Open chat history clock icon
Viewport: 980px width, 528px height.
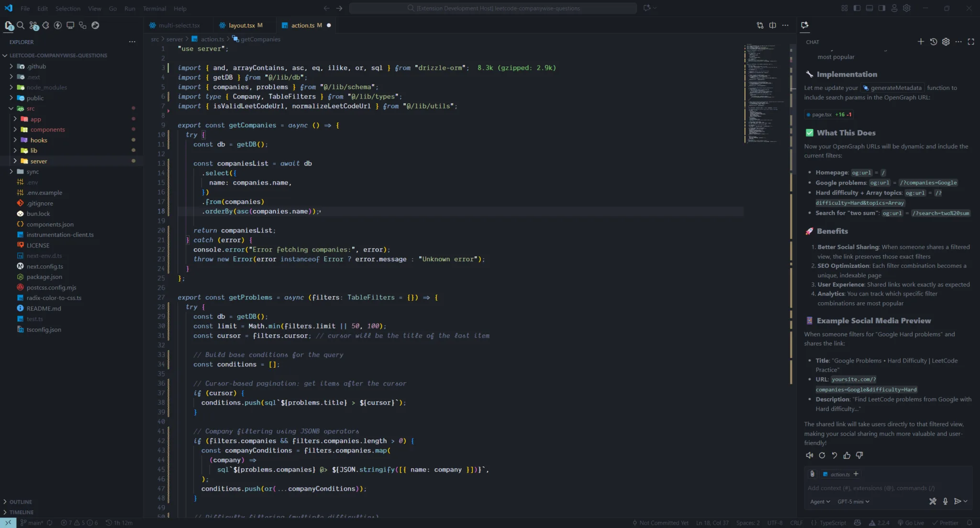pos(934,42)
